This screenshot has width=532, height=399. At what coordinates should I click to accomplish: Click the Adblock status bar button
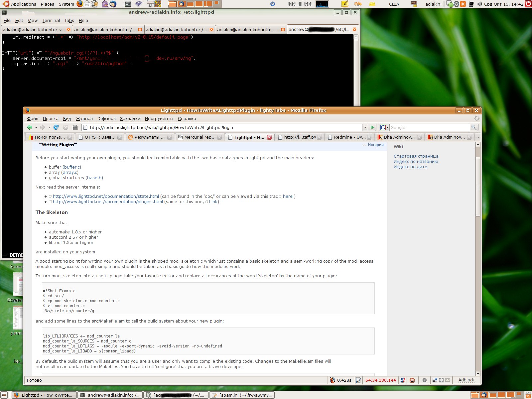(466, 380)
